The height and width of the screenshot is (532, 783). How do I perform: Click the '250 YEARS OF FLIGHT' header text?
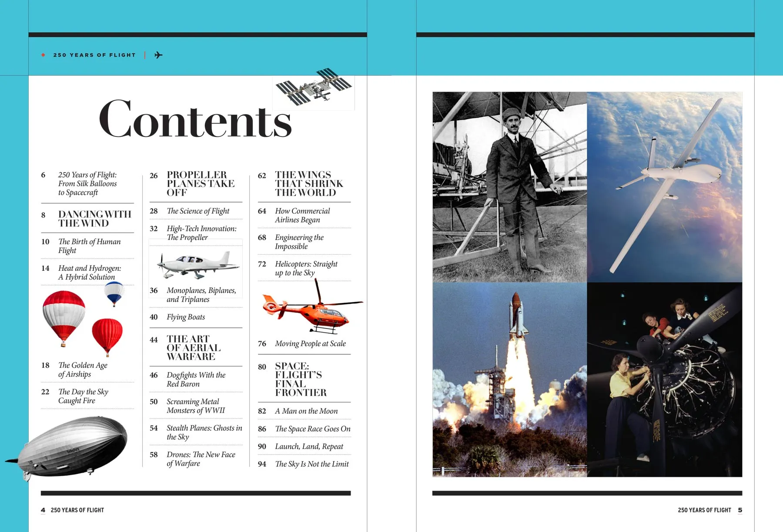coord(94,55)
